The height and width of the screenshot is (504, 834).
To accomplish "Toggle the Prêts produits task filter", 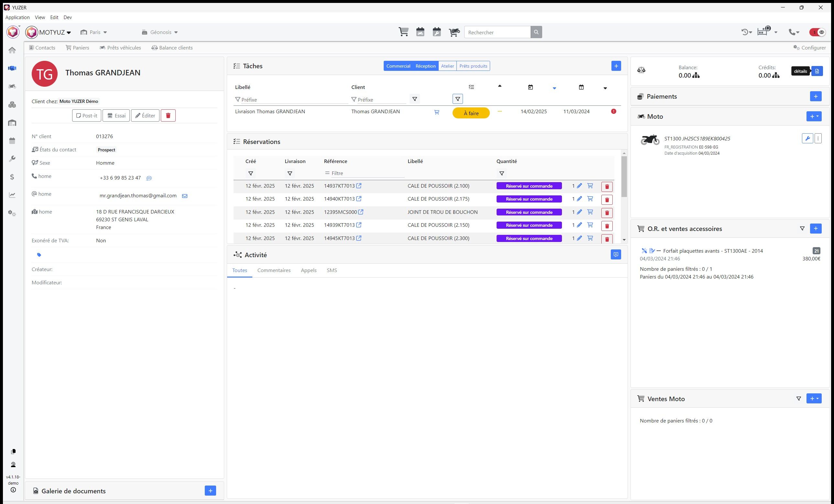I will click(x=473, y=66).
